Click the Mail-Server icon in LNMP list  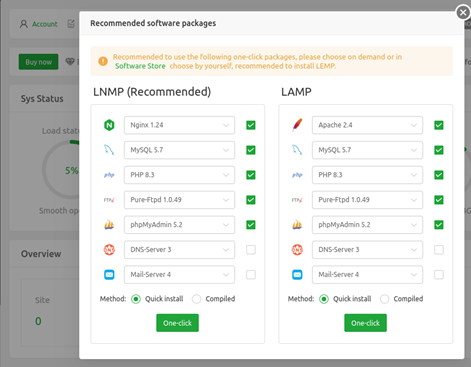[x=109, y=275]
